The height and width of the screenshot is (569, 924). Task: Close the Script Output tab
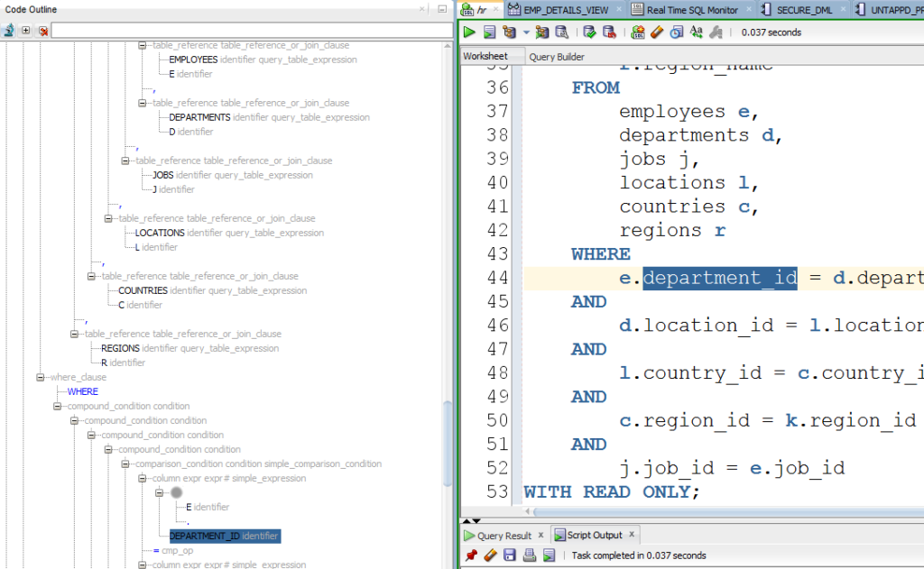[x=632, y=534]
